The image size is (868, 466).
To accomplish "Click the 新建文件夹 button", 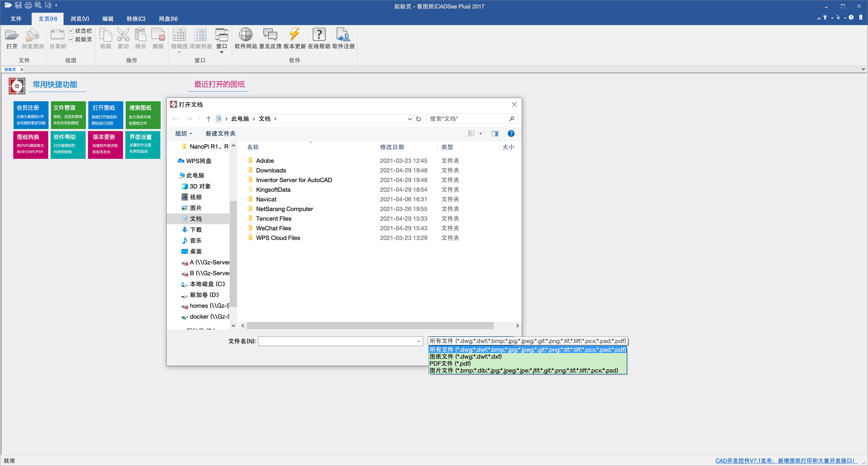I will point(220,134).
